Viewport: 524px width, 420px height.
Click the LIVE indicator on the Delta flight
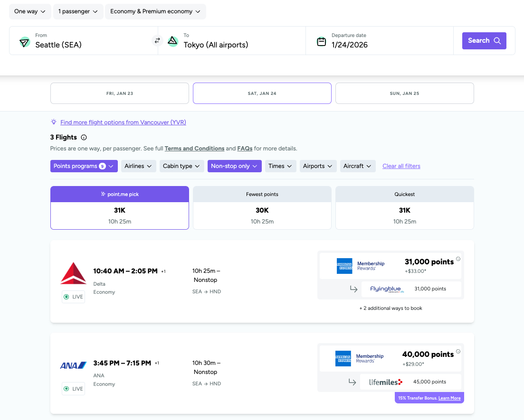(x=73, y=297)
